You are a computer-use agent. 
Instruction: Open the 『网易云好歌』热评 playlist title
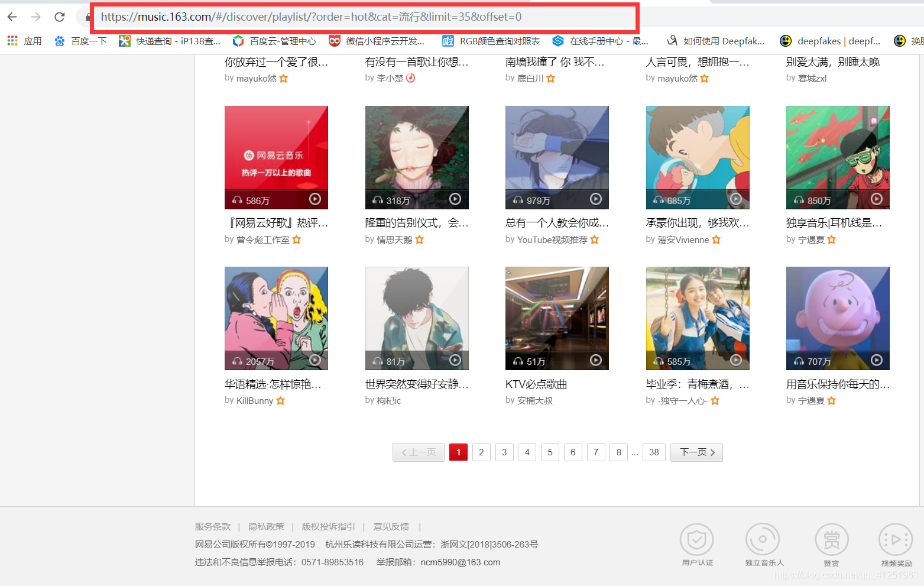276,223
